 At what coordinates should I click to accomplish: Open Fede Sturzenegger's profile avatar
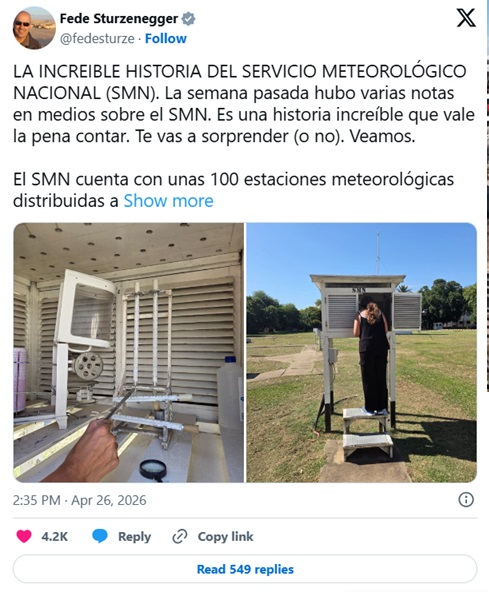coord(34,28)
